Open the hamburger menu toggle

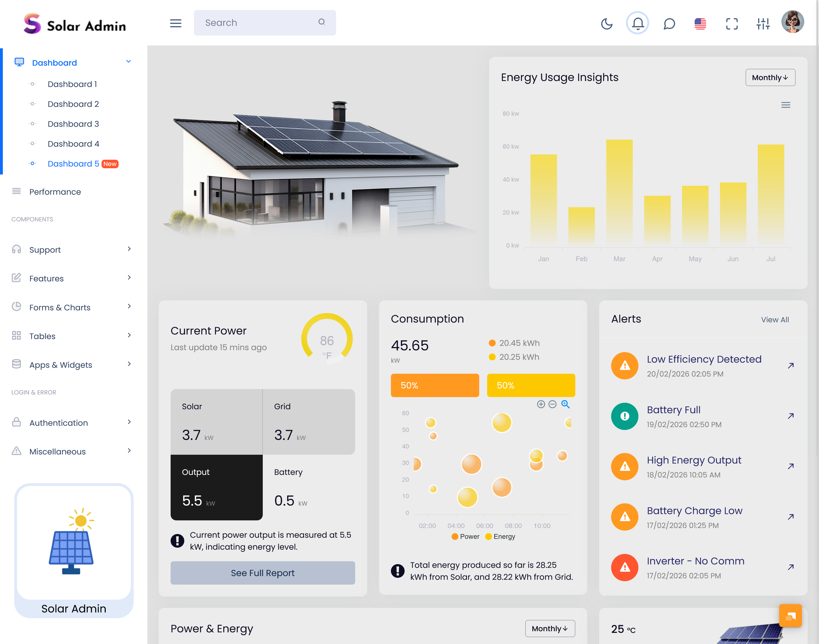[x=175, y=23]
